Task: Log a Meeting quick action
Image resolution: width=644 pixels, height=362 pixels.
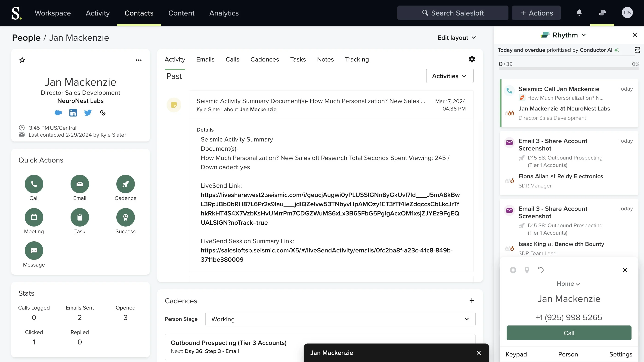Action: (34, 217)
